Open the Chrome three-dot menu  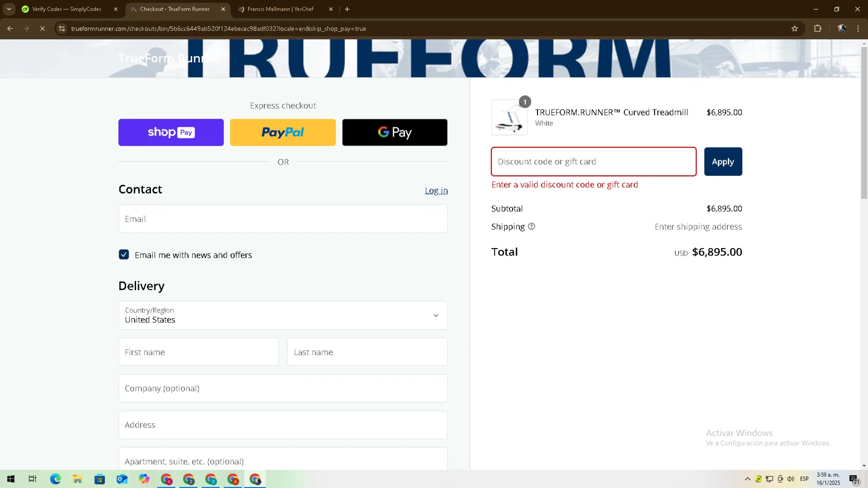click(858, 28)
